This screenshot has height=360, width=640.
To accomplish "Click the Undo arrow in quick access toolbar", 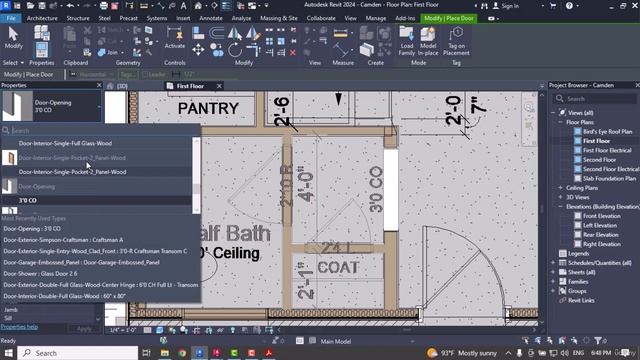I will (x=70, y=6).
